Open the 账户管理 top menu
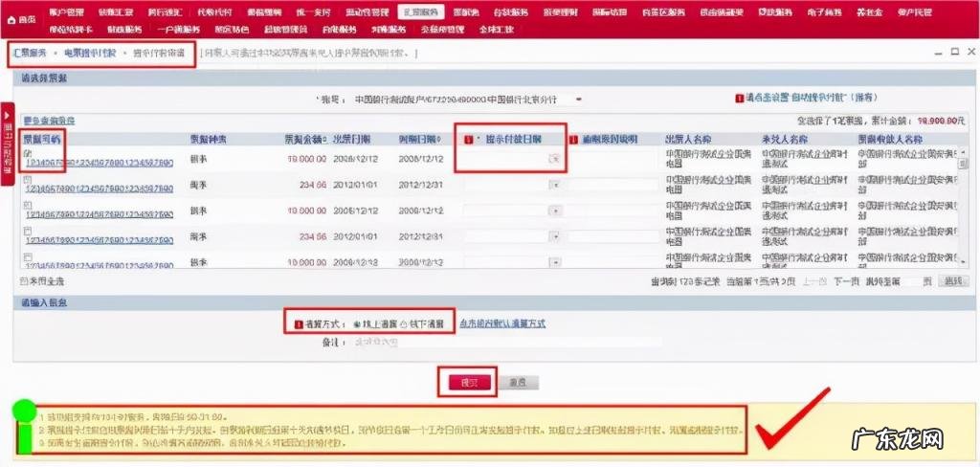980x467 pixels. (66, 11)
